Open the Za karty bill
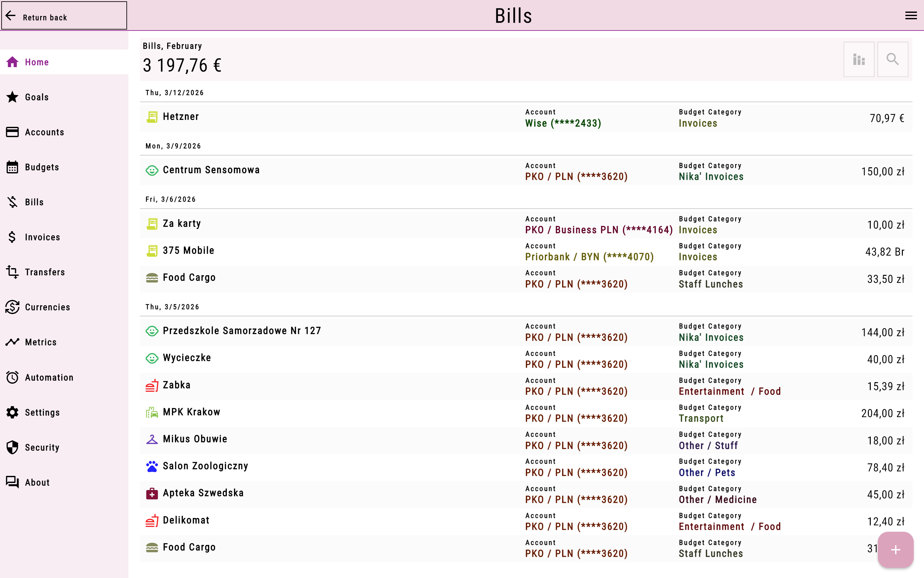Viewport: 924px width, 578px height. (x=526, y=225)
